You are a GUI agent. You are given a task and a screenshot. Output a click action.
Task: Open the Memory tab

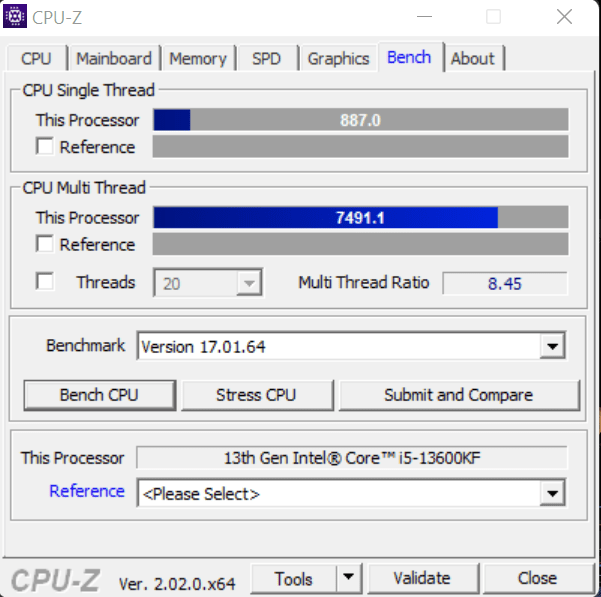pos(198,59)
